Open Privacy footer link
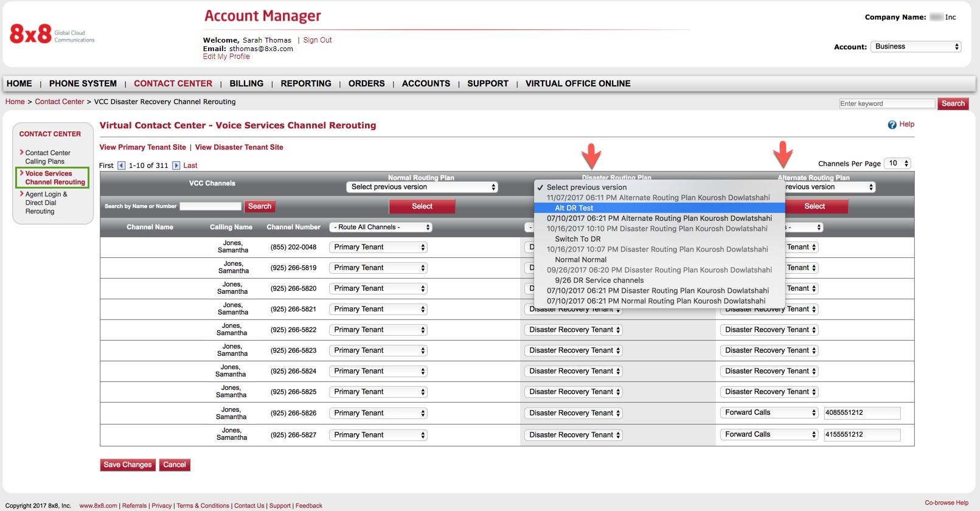980x511 pixels. pos(162,506)
